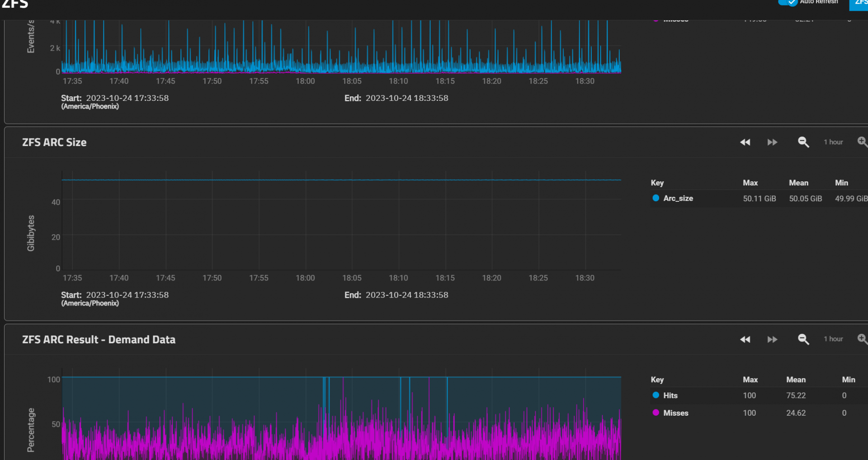Viewport: 868px width, 460px height.
Task: Click the Hits legend color dot
Action: [x=656, y=395]
